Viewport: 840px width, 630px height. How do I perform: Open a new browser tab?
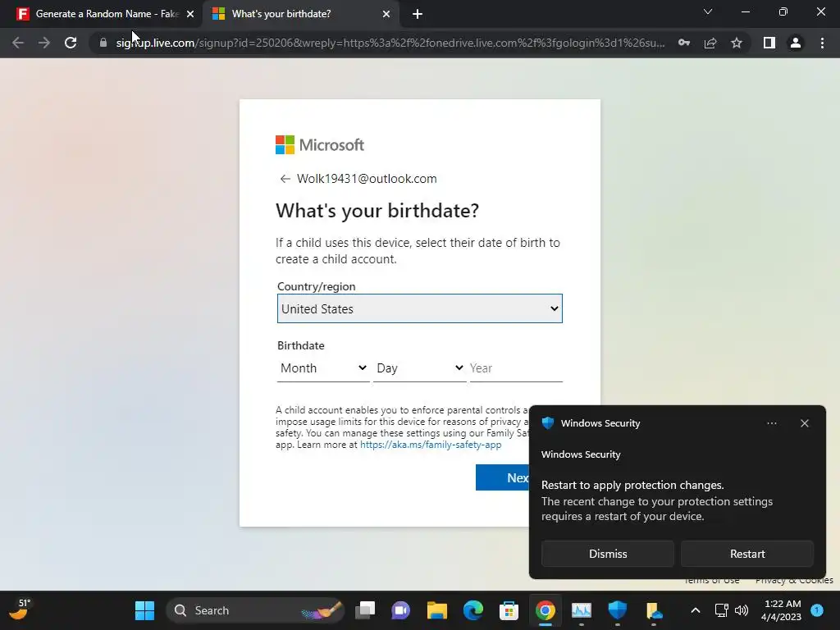pyautogui.click(x=418, y=14)
